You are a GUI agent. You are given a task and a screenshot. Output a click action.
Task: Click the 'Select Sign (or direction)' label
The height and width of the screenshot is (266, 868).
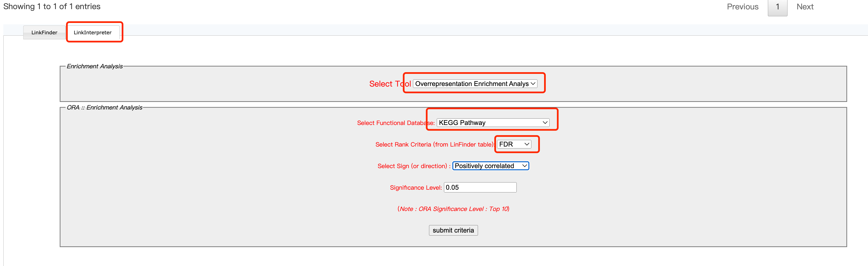(x=414, y=166)
